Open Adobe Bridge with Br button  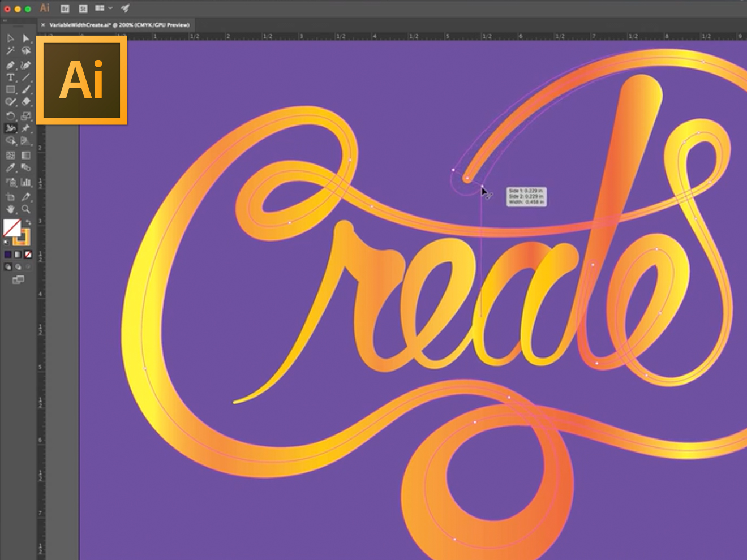65,8
